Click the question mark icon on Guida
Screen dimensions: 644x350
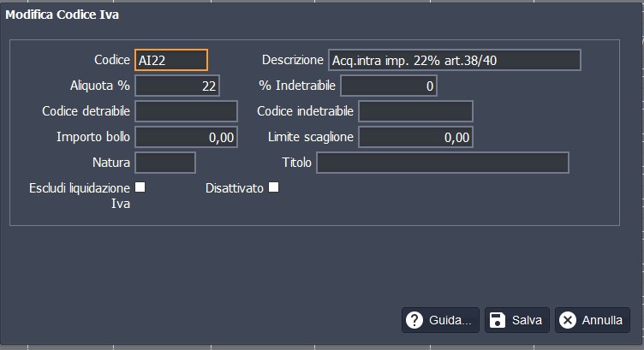click(x=415, y=320)
